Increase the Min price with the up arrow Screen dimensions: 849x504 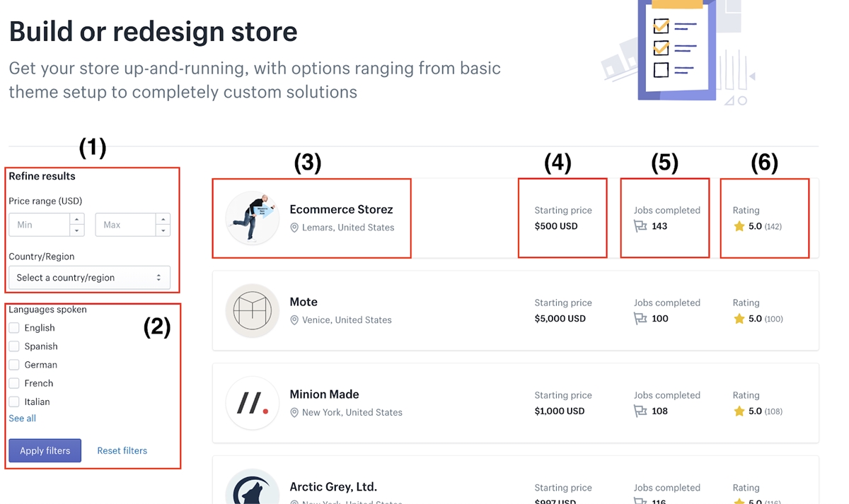pos(77,219)
